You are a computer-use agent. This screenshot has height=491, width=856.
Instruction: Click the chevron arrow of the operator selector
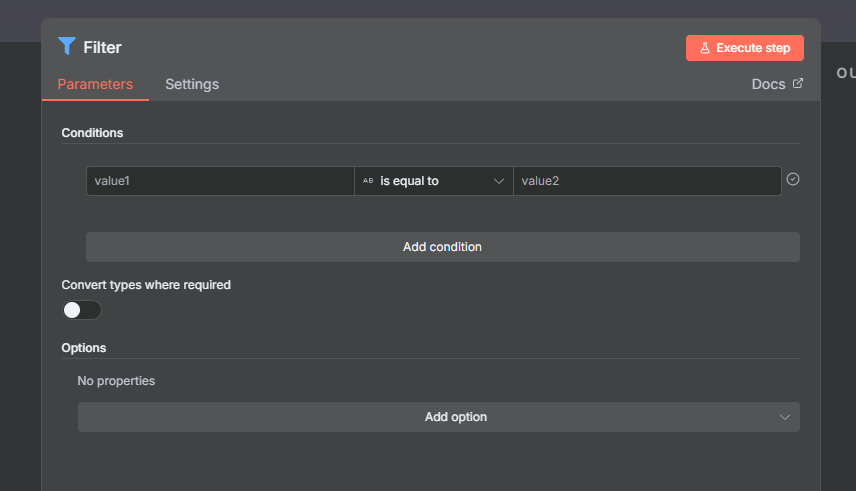coord(498,181)
